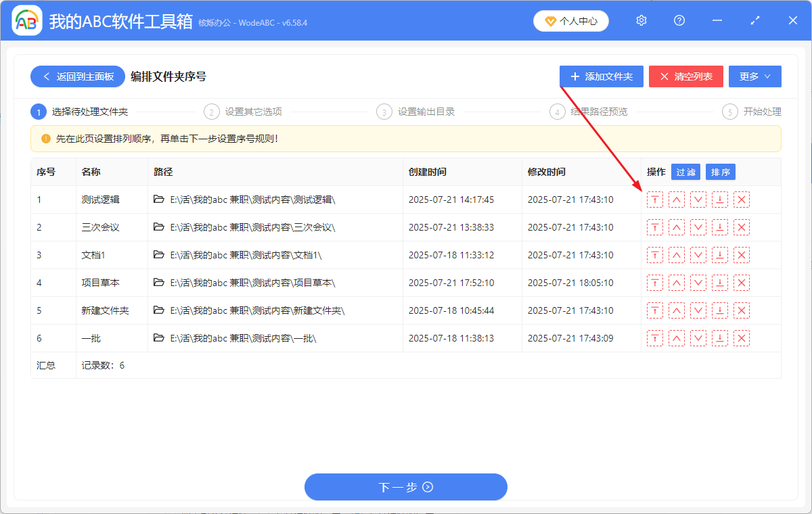
Task: Move 三次会议 row up one position
Action: pyautogui.click(x=676, y=227)
